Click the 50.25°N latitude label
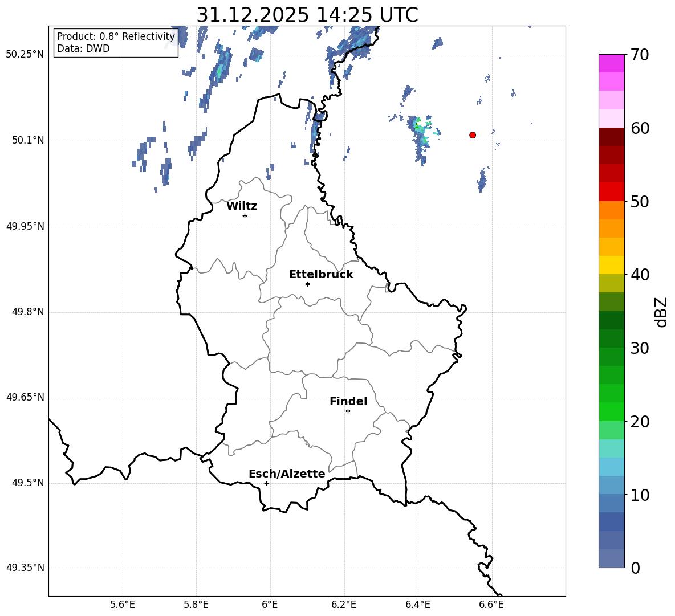The width and height of the screenshot is (675, 616). [25, 55]
